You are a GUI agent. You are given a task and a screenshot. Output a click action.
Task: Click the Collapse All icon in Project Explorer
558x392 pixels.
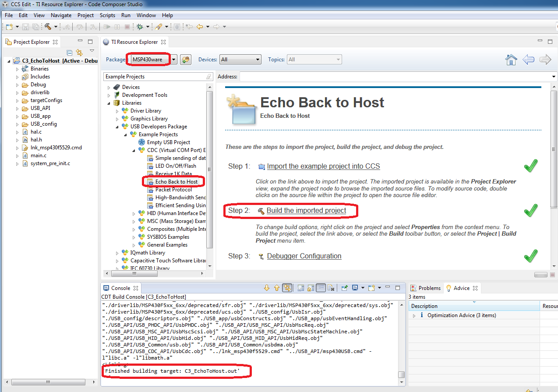click(70, 53)
